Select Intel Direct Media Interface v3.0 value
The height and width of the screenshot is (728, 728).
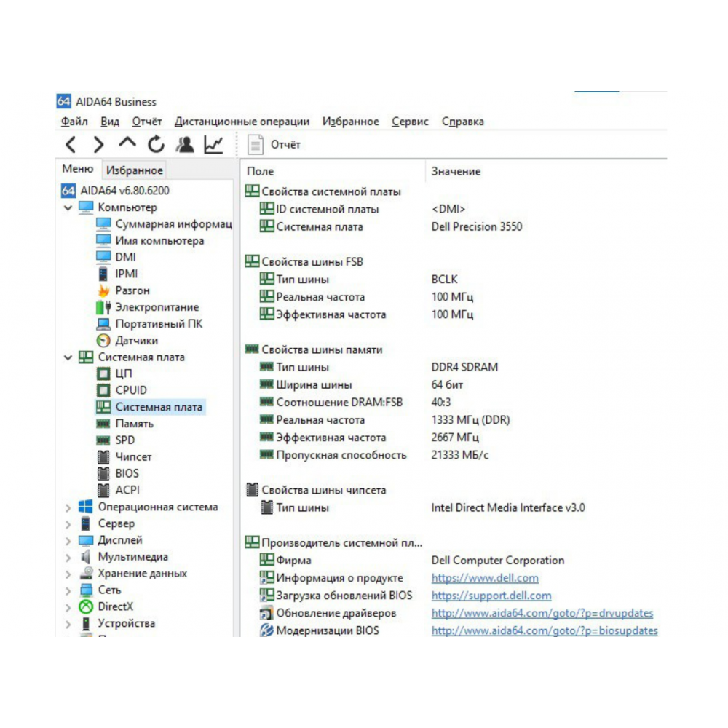pos(508,508)
